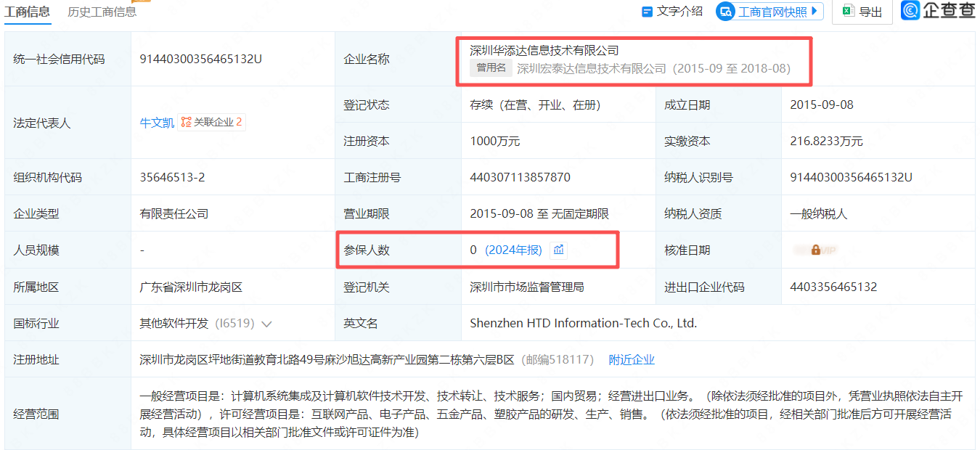Select 登记状态 value 存续（在营、开业、在册）
The image size is (980, 450).
click(x=536, y=105)
